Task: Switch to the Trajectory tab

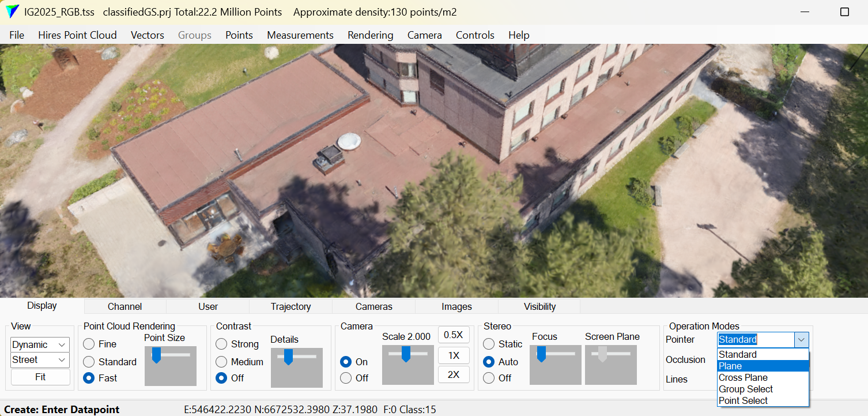Action: tap(290, 306)
